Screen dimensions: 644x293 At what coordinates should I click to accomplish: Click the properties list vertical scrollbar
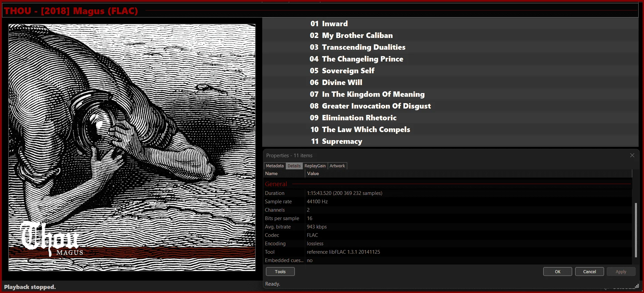[x=636, y=230]
